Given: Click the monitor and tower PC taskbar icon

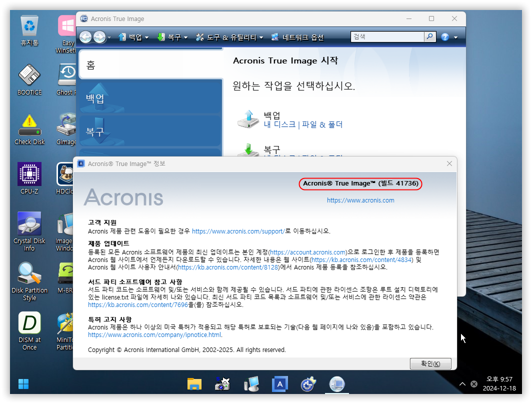Looking at the screenshot, I should pyautogui.click(x=251, y=384).
